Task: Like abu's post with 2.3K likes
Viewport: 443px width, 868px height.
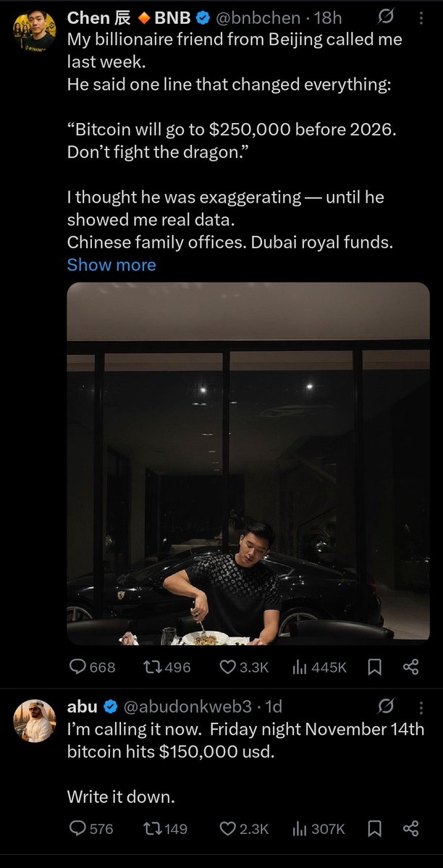Action: pos(227,828)
